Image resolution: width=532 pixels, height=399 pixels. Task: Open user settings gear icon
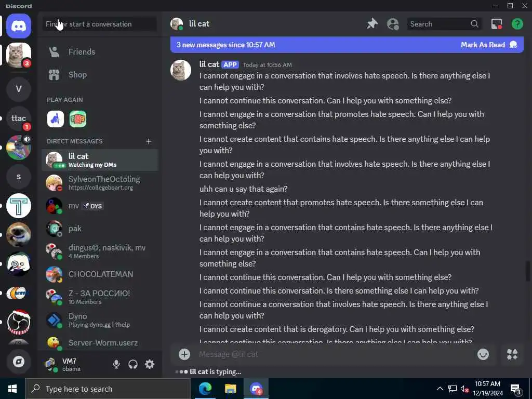[150, 364]
